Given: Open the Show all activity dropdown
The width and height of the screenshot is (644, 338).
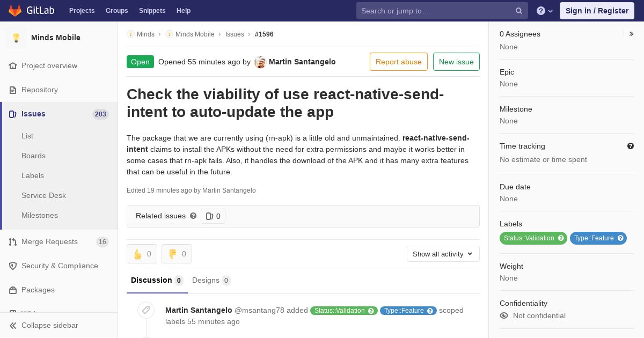Looking at the screenshot, I should point(443,254).
